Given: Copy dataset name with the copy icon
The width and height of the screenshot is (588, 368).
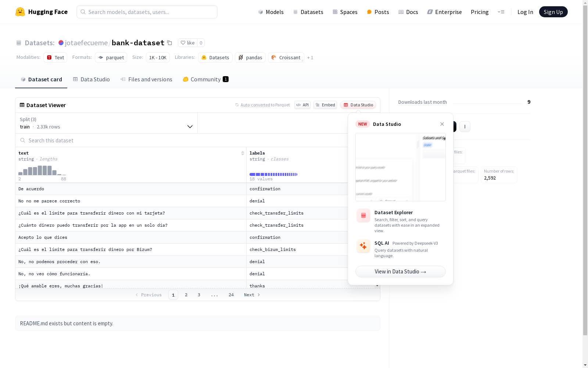Looking at the screenshot, I should tap(169, 43).
